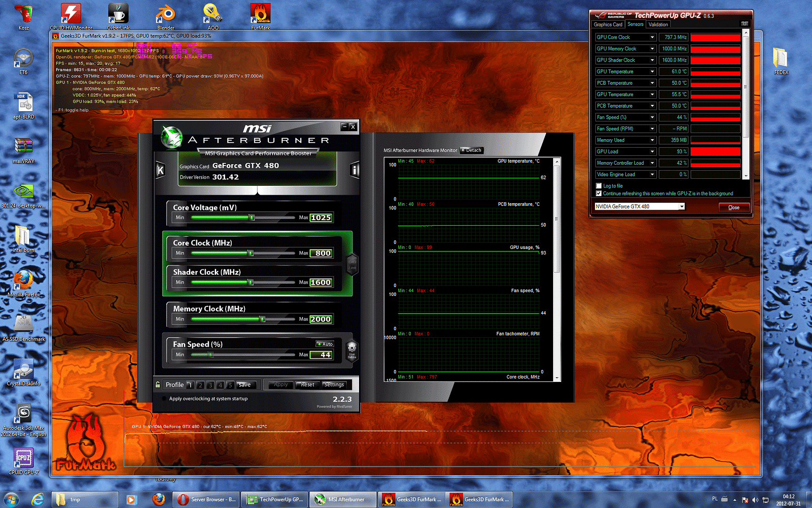The width and height of the screenshot is (812, 508).
Task: Toggle the fan speed Auto button
Action: coord(325,344)
